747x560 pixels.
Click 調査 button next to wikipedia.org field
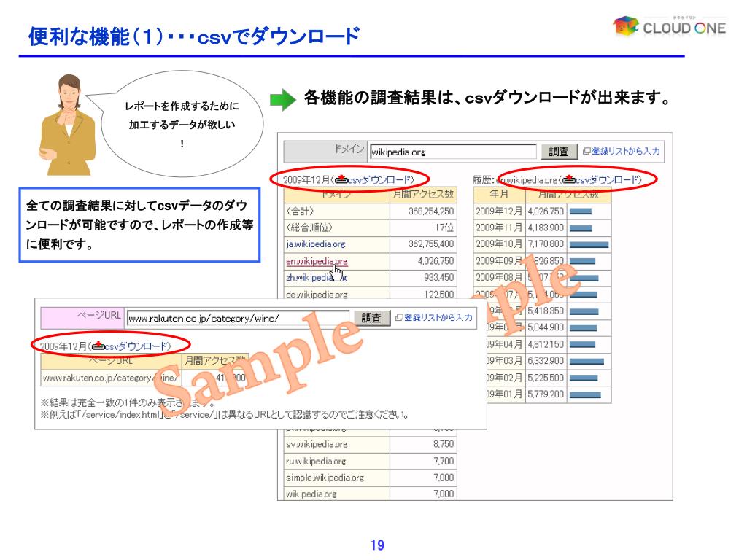click(x=559, y=152)
